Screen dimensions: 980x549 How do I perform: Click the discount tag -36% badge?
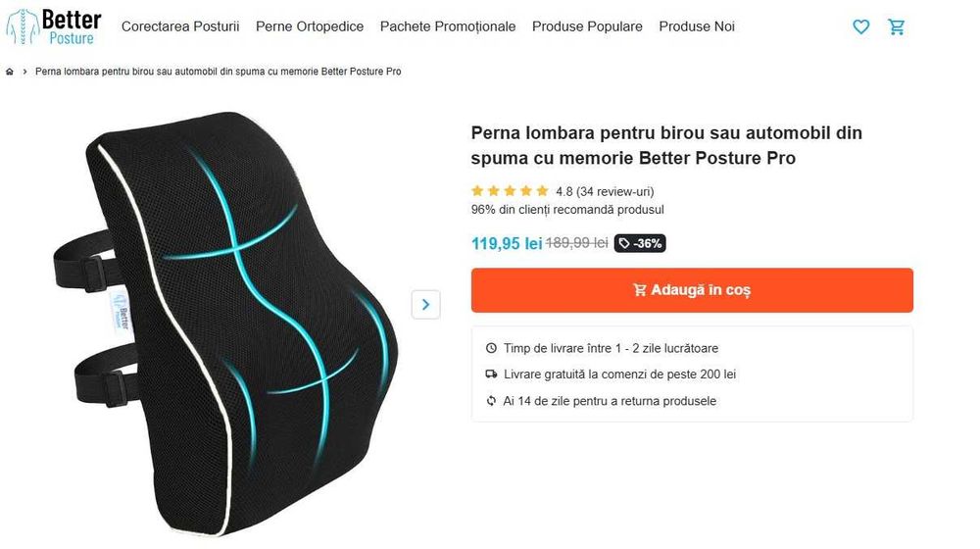(x=640, y=243)
